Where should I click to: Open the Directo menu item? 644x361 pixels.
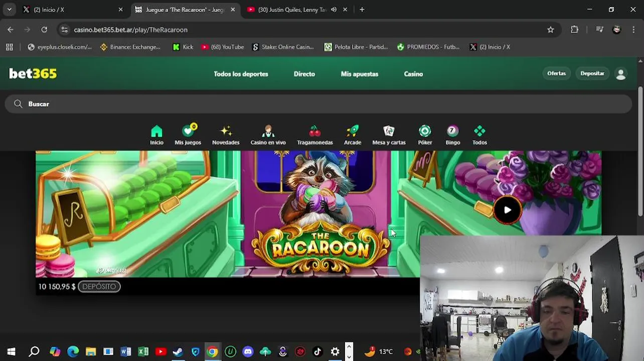pyautogui.click(x=304, y=74)
